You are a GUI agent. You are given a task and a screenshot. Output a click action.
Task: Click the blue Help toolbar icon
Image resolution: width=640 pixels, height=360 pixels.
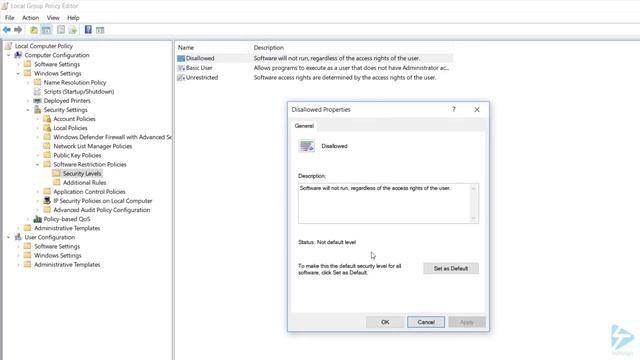[x=88, y=30]
